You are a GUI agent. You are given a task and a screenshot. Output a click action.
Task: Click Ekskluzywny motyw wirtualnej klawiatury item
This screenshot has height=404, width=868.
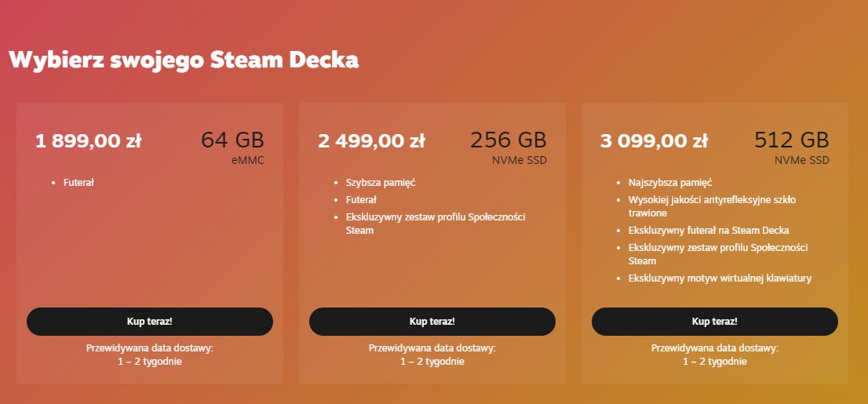click(x=720, y=278)
